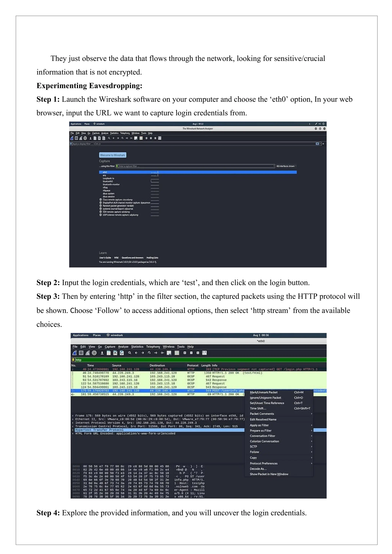Toggle Set/Unset Time Reference entry
Screen dimensions: 392x554
point(267,403)
